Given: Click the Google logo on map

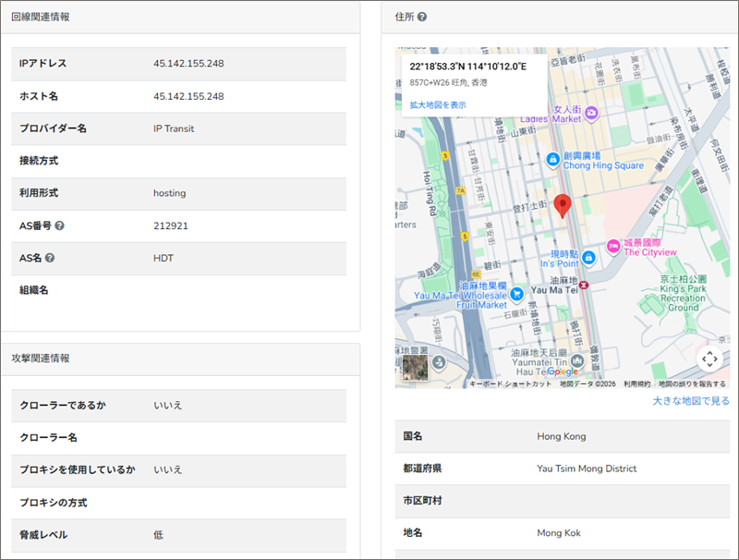Looking at the screenshot, I should coord(562,371).
